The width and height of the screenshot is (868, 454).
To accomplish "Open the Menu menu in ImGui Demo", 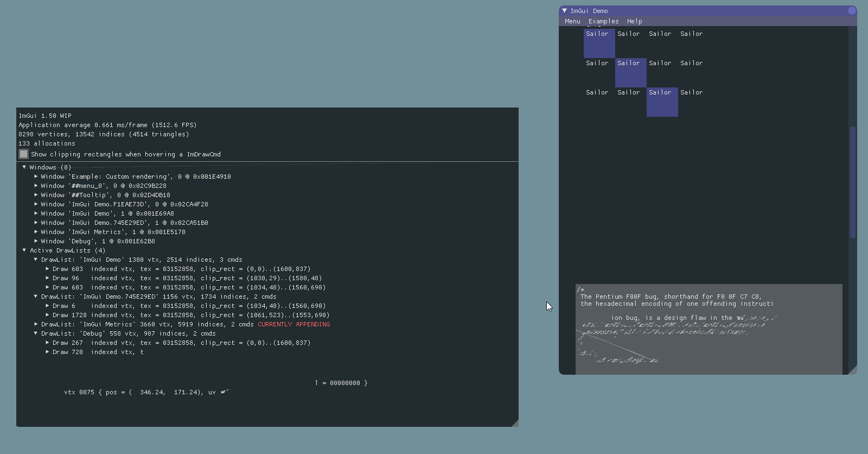I will pyautogui.click(x=572, y=21).
